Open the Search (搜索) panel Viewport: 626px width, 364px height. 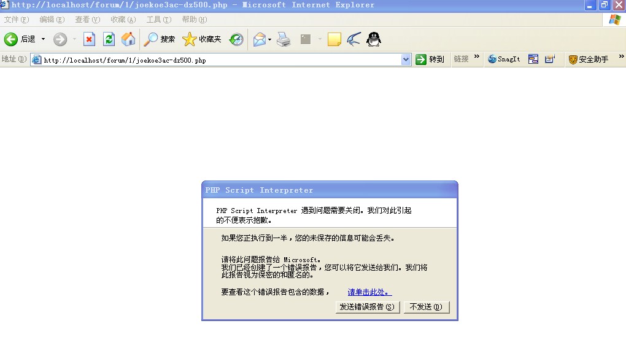[160, 39]
